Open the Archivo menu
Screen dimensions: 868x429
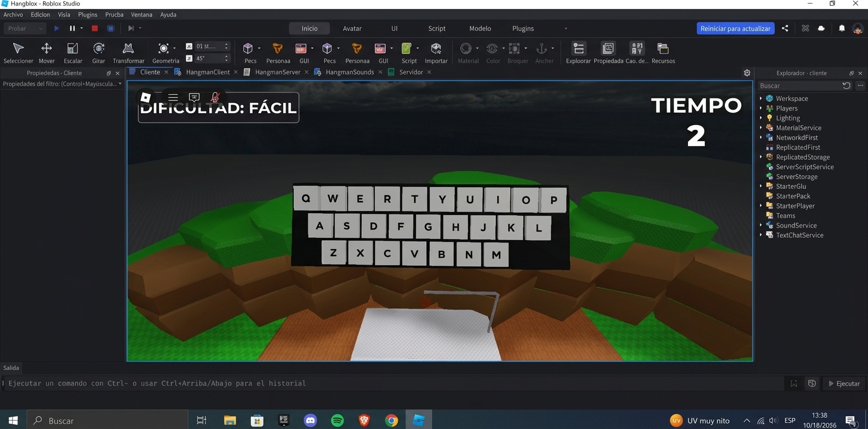pos(13,14)
